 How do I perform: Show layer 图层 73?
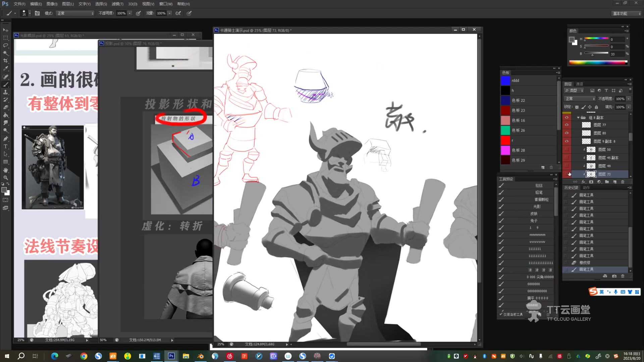click(567, 174)
